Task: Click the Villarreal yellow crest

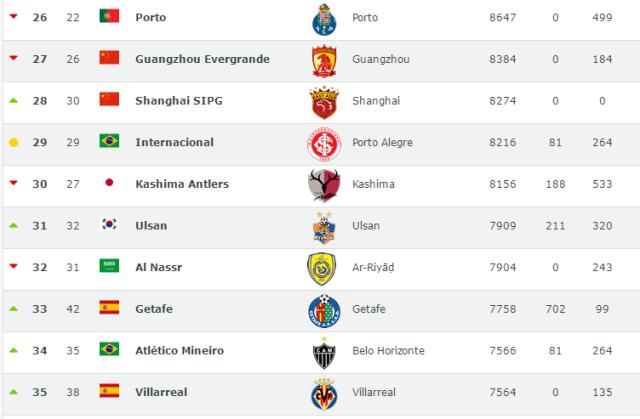Action: coord(324,394)
